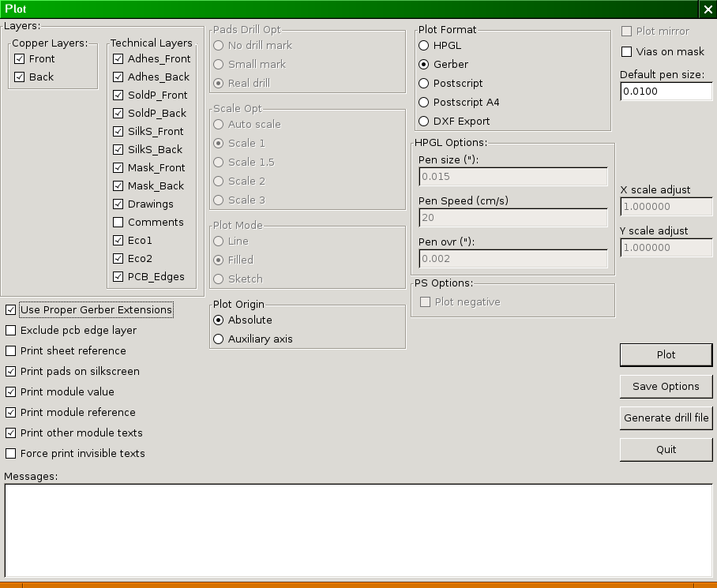Uncheck Use Proper Gerber Extensions

pyautogui.click(x=11, y=310)
